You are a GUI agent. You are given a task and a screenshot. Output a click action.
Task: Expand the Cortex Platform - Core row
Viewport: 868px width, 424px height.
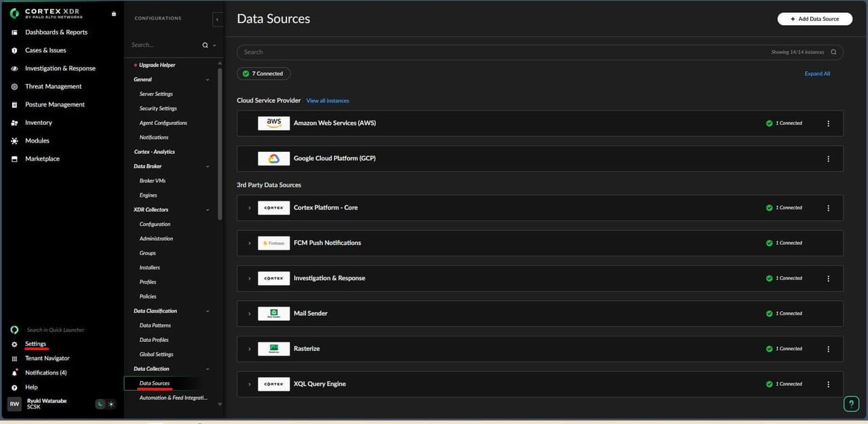click(x=250, y=208)
